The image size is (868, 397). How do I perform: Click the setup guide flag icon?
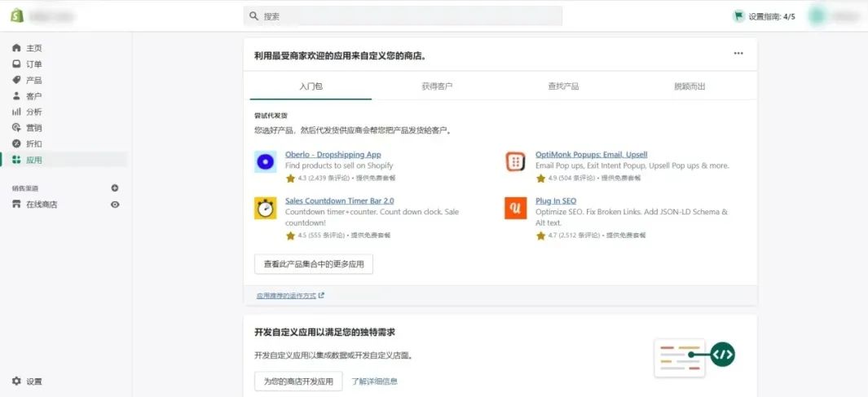tap(738, 15)
